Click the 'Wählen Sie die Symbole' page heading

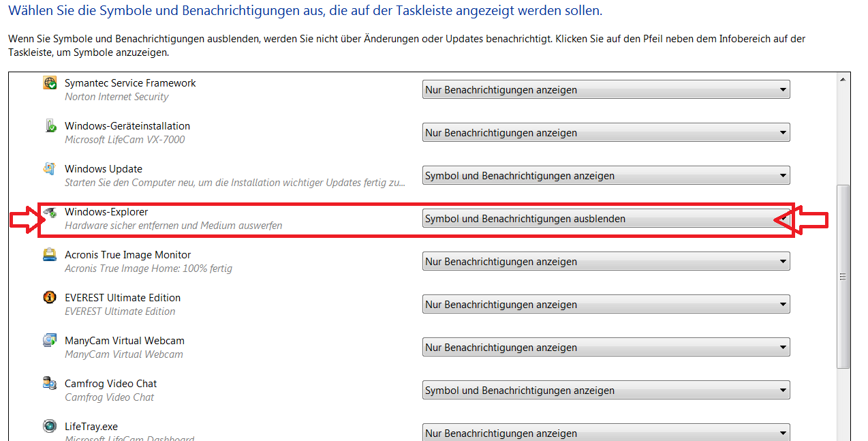pyautogui.click(x=305, y=12)
